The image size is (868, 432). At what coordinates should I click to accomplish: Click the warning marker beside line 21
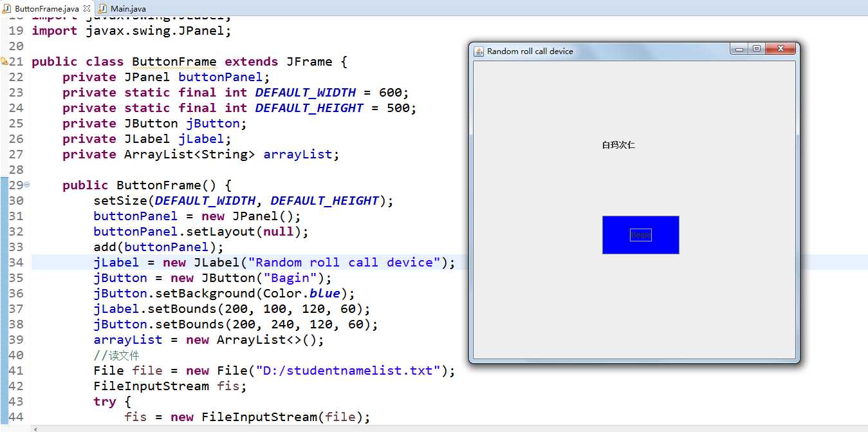coord(4,62)
